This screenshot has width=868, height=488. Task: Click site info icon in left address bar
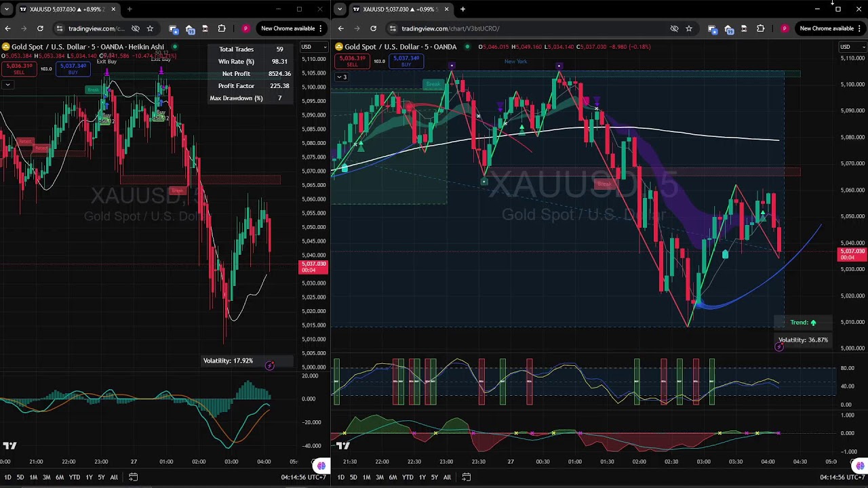pos(60,28)
